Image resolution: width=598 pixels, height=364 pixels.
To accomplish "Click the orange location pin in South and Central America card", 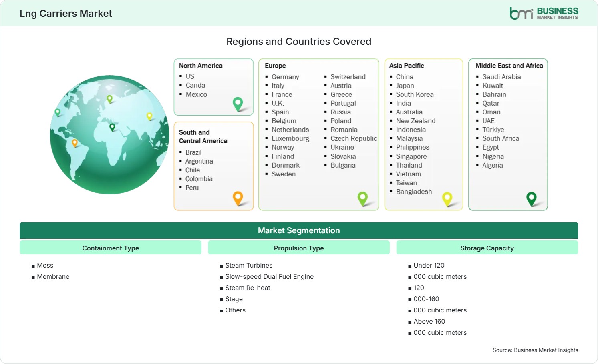I will click(238, 198).
